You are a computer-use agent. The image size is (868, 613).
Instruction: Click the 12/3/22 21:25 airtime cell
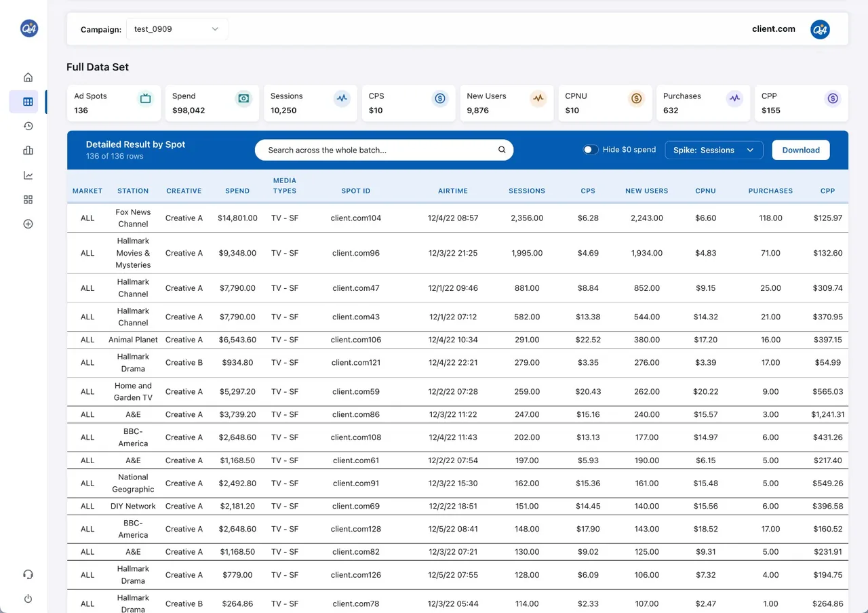(x=453, y=253)
